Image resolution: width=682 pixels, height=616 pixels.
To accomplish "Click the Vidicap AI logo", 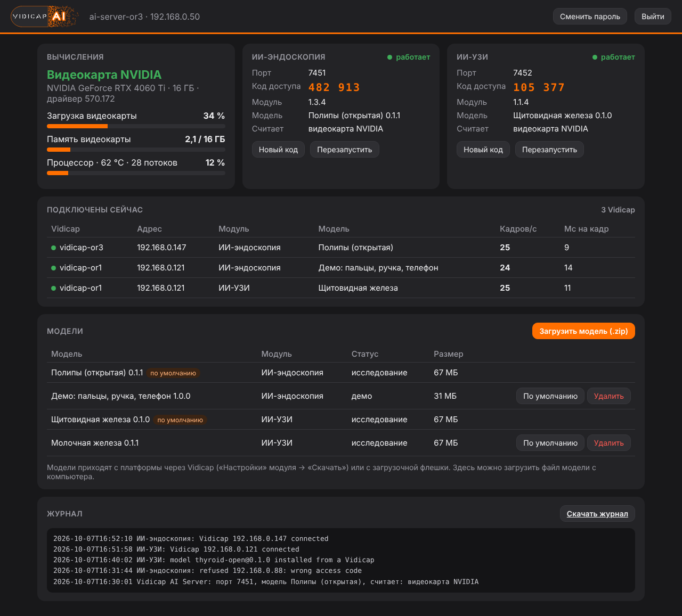I will pyautogui.click(x=45, y=17).
